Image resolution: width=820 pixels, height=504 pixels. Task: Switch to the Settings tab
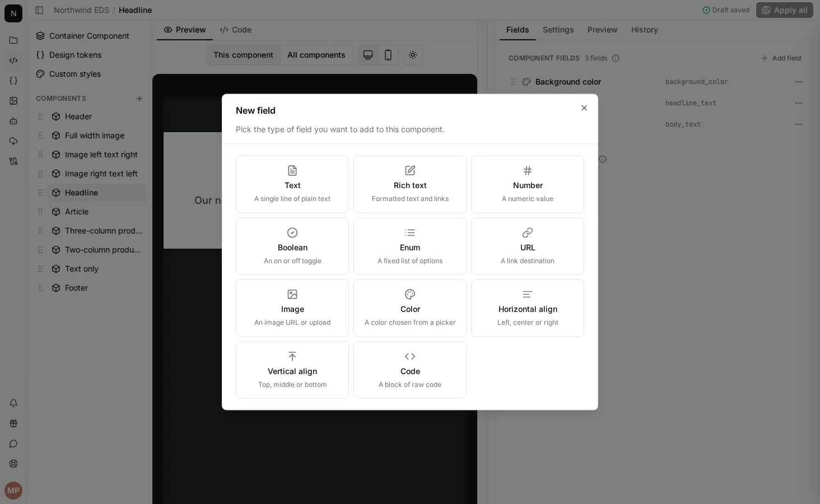[558, 30]
